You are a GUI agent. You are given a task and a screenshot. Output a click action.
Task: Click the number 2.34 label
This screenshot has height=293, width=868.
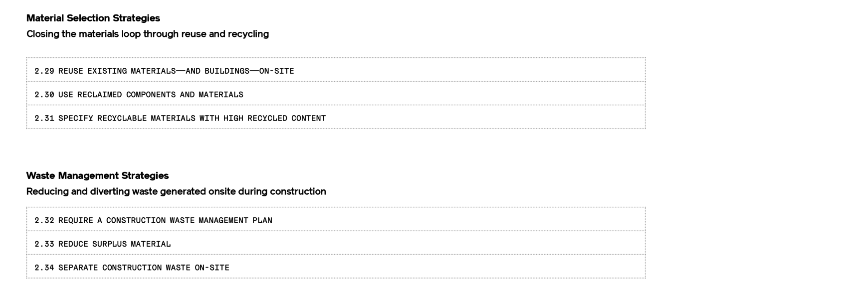point(44,268)
